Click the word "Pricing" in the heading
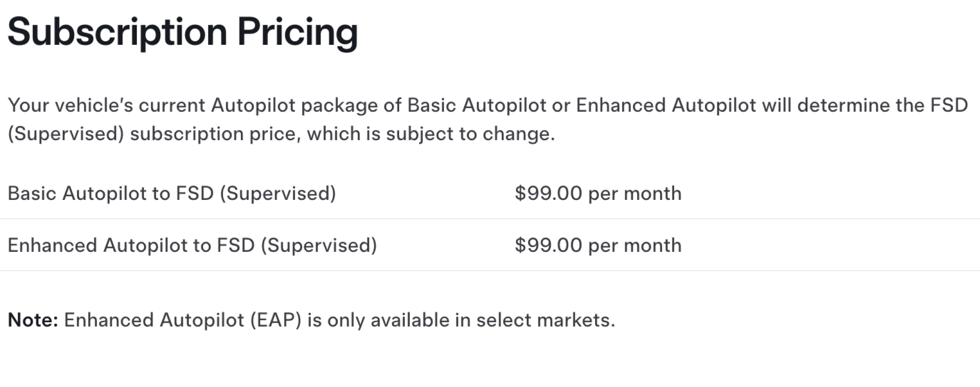Image resolution: width=980 pixels, height=387 pixels. [297, 32]
